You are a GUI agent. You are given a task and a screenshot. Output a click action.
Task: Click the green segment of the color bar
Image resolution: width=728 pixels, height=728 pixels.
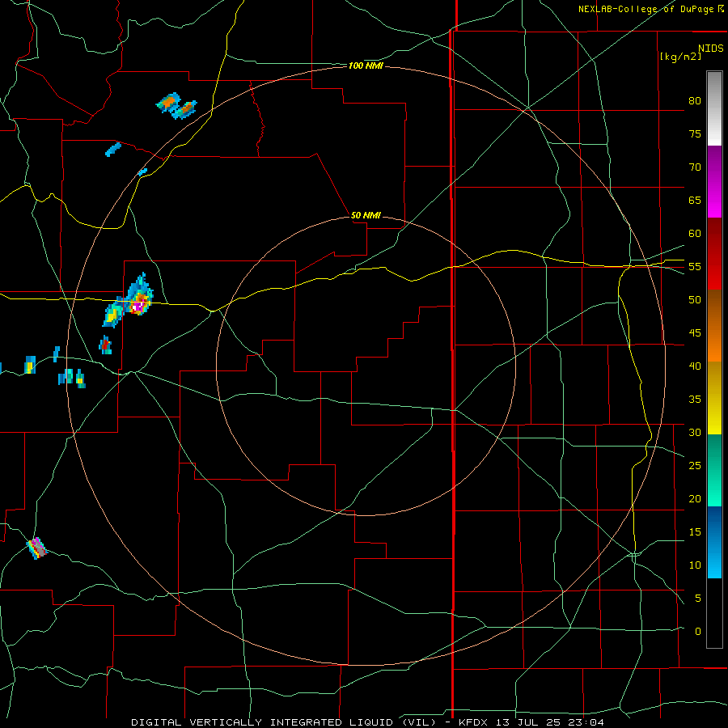pos(714,470)
